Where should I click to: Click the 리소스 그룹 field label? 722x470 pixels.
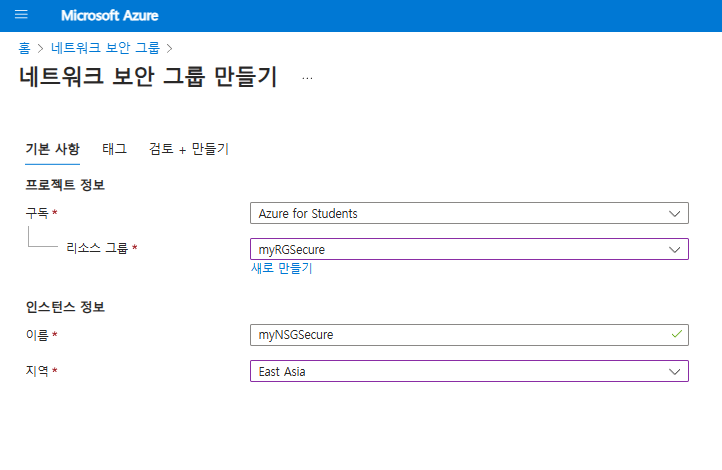(x=97, y=248)
